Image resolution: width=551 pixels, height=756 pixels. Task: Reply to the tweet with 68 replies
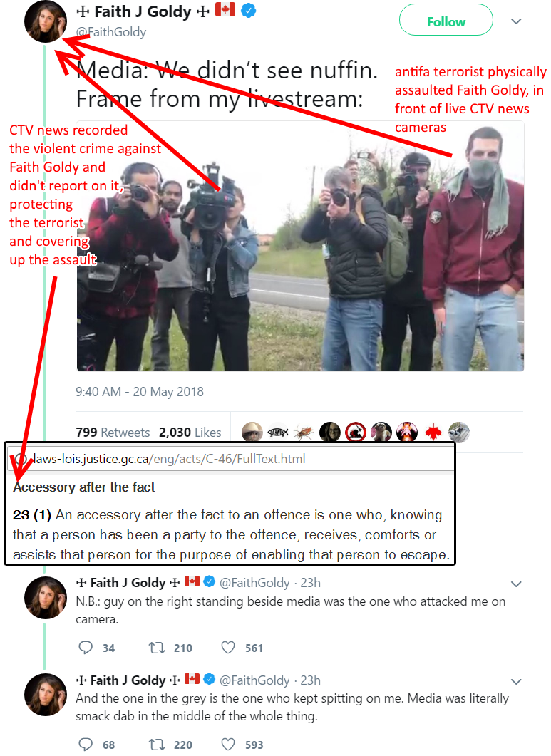coord(86,745)
